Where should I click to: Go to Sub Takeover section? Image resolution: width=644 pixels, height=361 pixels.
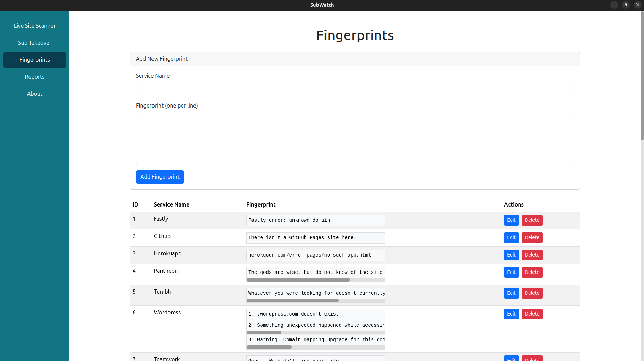[35, 43]
